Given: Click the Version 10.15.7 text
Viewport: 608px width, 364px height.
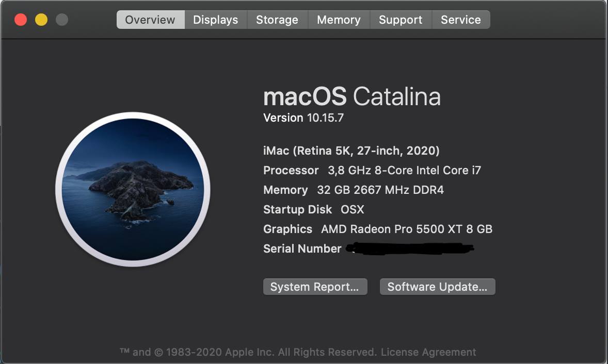Looking at the screenshot, I should pyautogui.click(x=303, y=118).
